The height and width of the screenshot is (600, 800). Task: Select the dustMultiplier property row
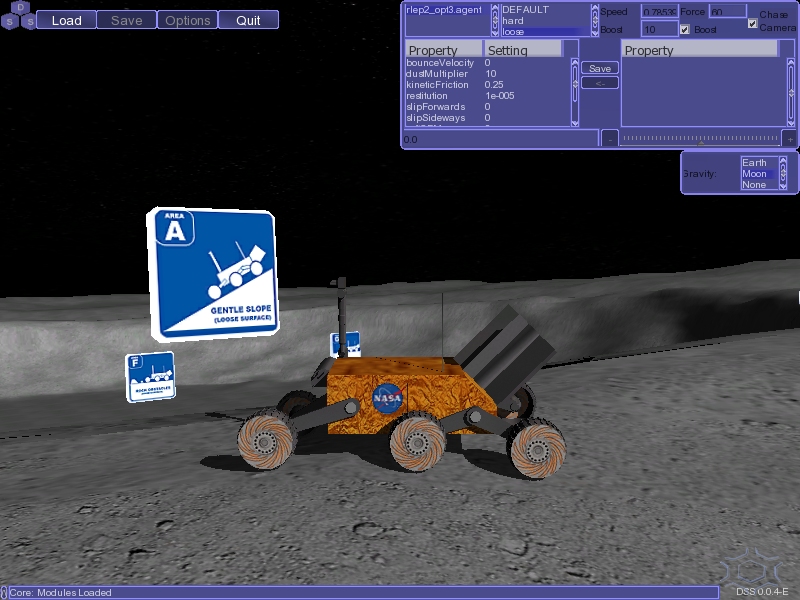tap(488, 74)
